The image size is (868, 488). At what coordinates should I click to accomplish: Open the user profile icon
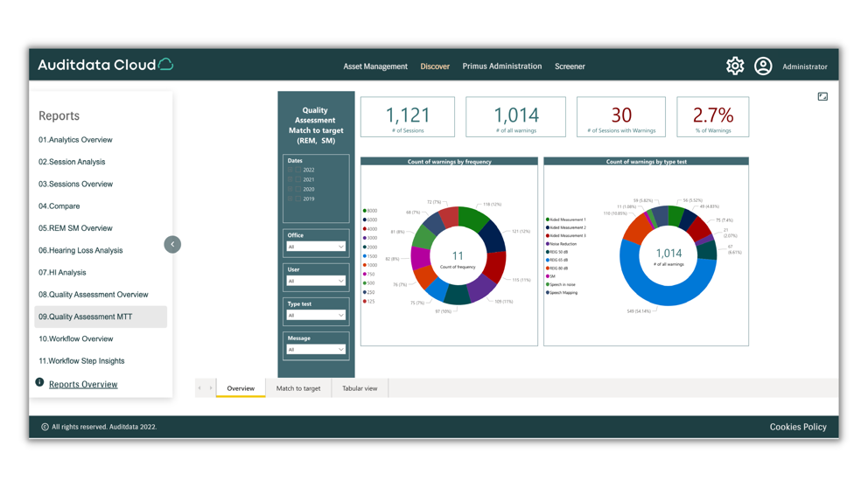point(763,66)
